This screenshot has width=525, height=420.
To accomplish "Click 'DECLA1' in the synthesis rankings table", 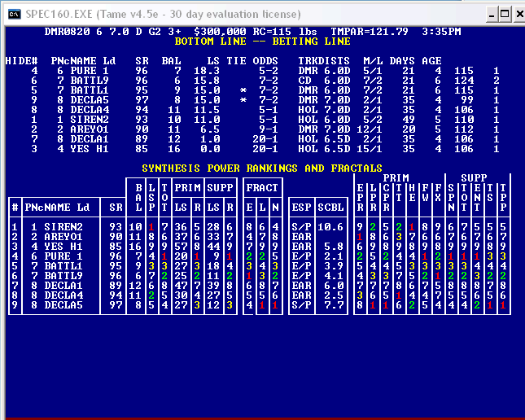I will coord(63,285).
